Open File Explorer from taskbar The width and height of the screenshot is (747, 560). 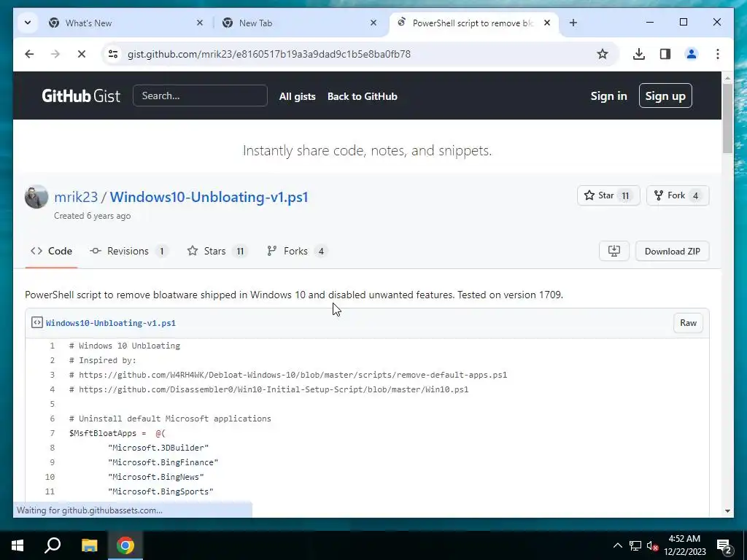(x=89, y=545)
